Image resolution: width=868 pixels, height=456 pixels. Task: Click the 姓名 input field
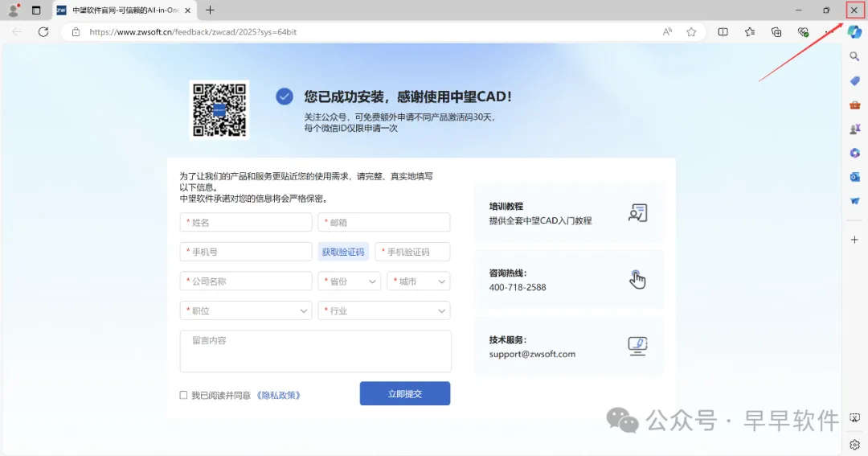[x=246, y=222]
